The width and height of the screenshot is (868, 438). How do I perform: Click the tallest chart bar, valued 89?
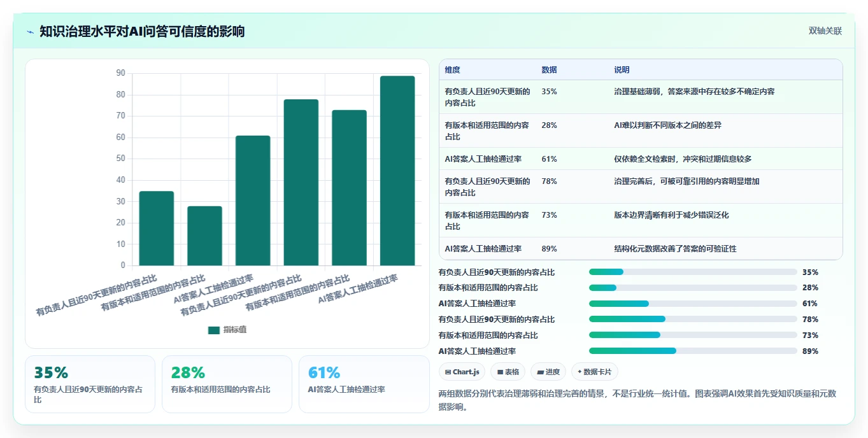(397, 171)
